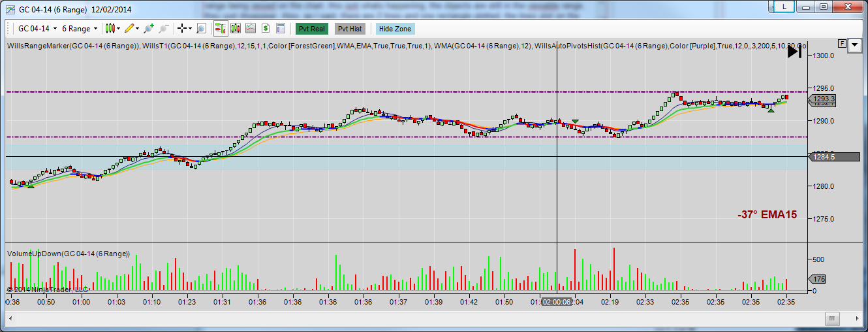Open the chart style candlestick tool

[x=110, y=29]
